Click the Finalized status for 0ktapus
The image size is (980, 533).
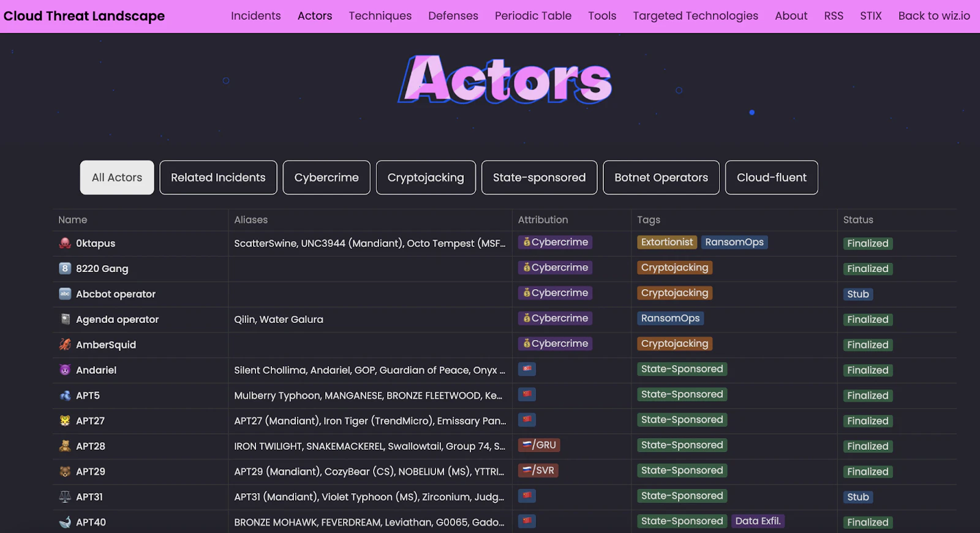(868, 243)
